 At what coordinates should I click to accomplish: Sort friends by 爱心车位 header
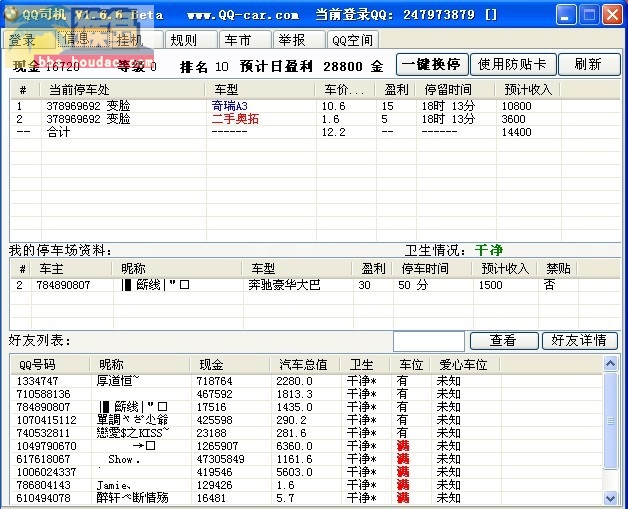coord(465,364)
